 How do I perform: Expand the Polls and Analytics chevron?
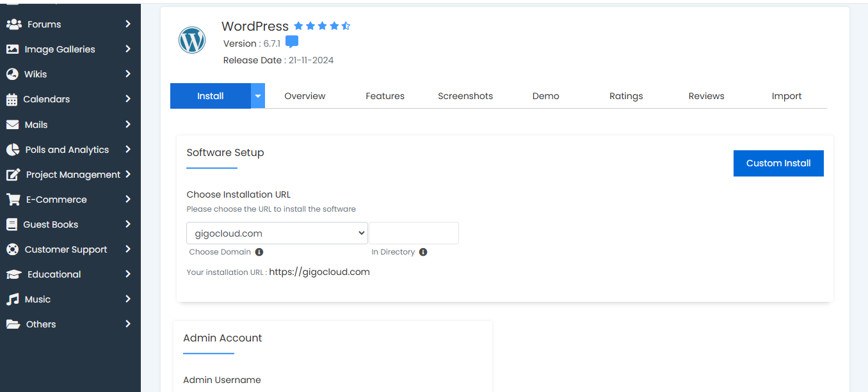click(x=128, y=149)
